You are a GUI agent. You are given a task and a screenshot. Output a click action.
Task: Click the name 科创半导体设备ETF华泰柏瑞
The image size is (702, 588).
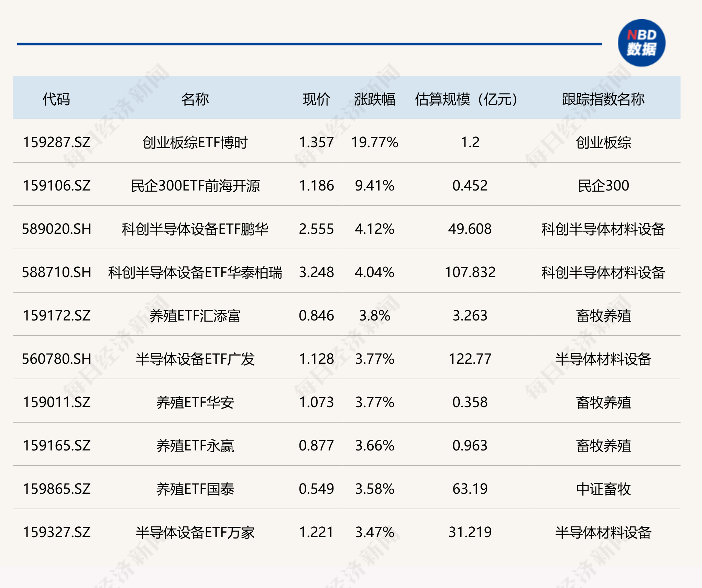[x=195, y=272]
